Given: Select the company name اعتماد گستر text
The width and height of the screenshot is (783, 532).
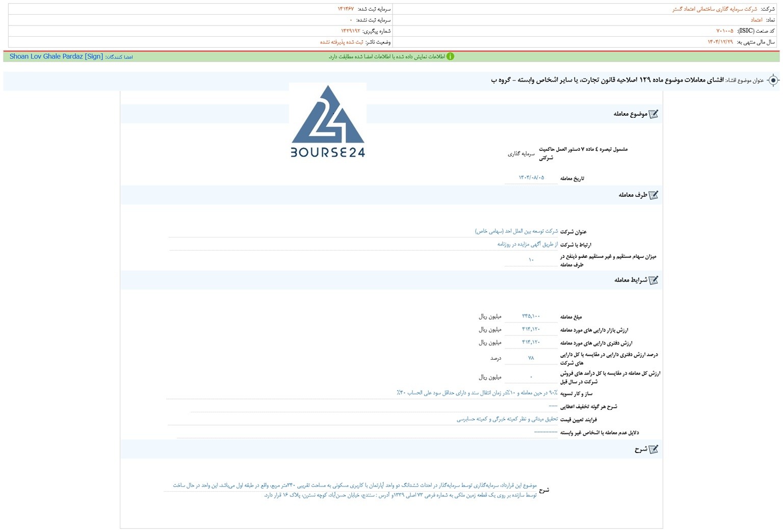Looking at the screenshot, I should coord(715,9).
